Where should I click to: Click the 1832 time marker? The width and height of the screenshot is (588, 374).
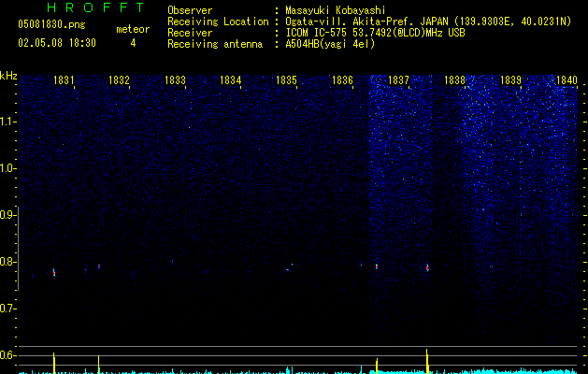pos(119,80)
